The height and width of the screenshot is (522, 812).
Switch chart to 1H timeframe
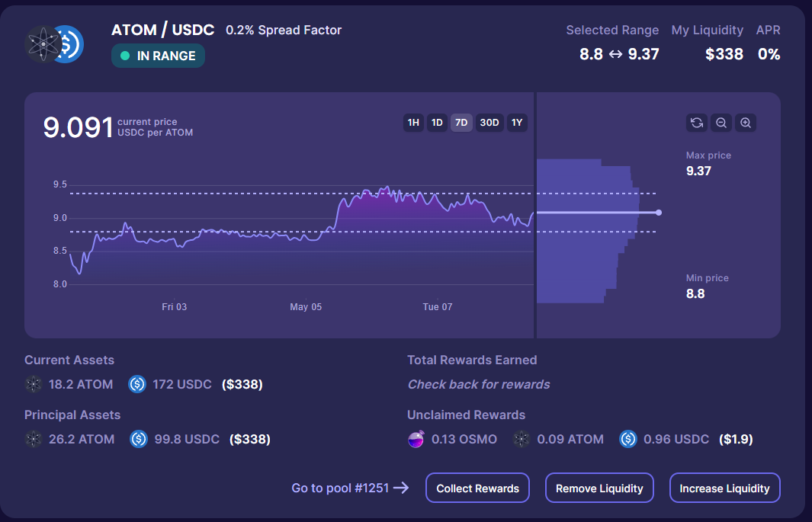(x=413, y=123)
